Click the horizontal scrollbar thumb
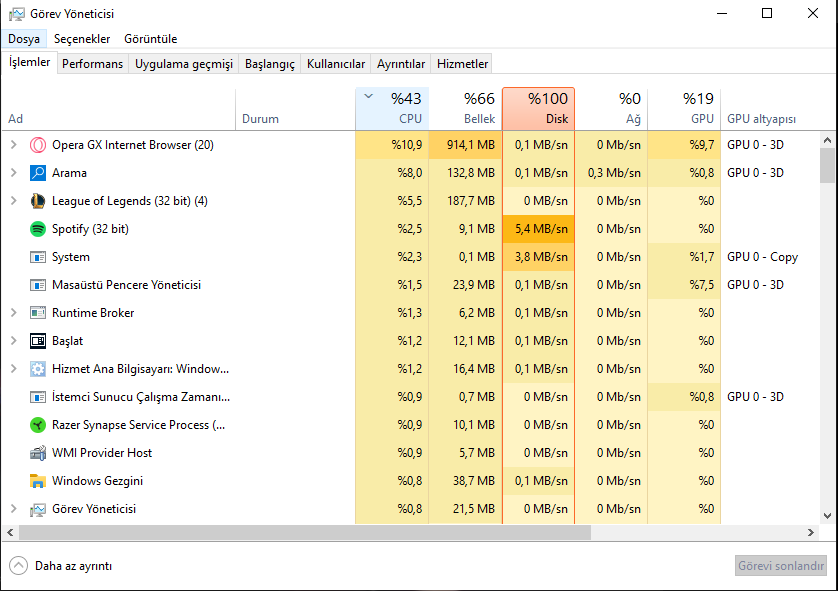 [305, 532]
